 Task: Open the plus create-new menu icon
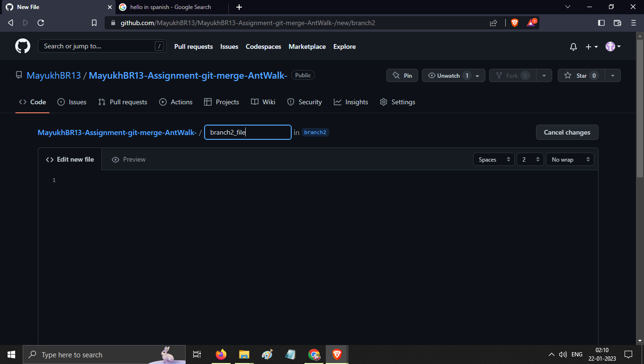click(x=589, y=46)
